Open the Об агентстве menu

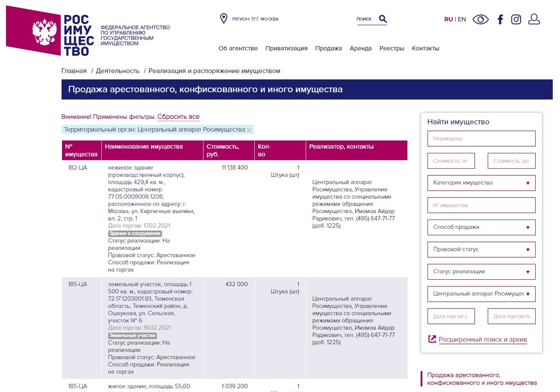pos(238,48)
